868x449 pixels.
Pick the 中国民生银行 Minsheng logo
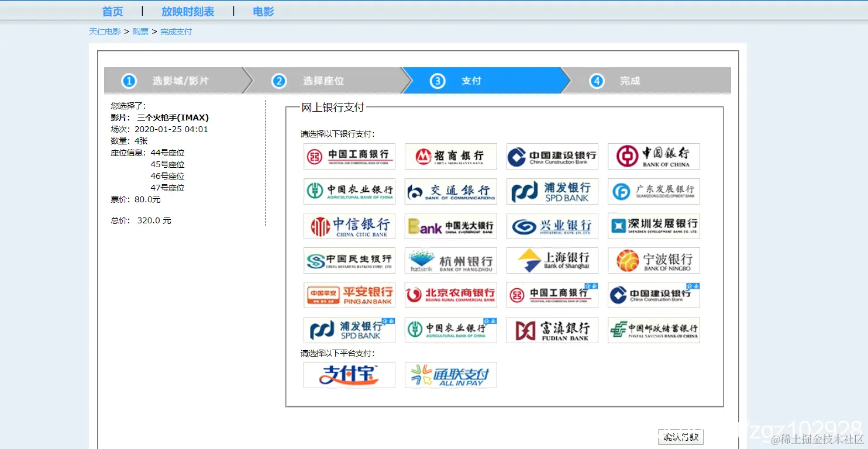point(349,260)
